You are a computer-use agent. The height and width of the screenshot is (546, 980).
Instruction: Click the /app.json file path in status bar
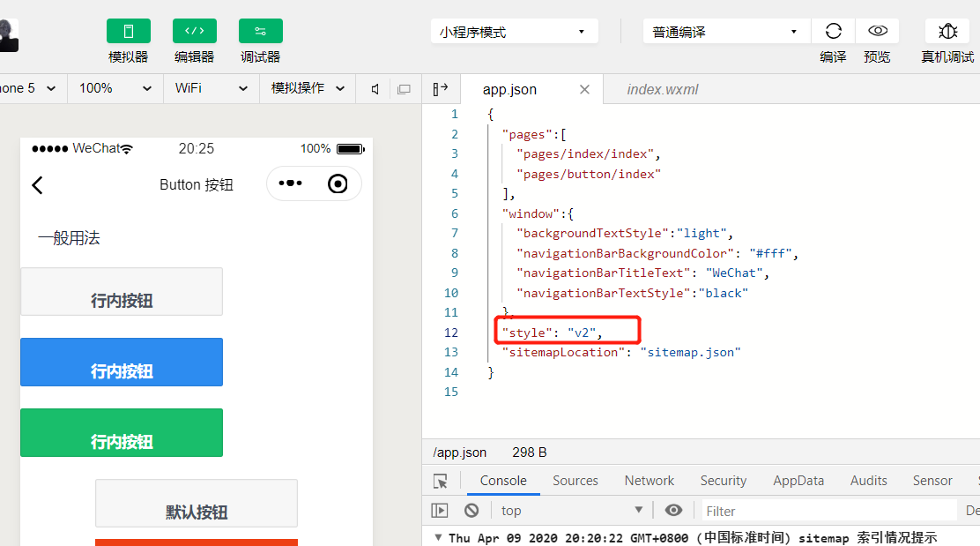(x=459, y=453)
